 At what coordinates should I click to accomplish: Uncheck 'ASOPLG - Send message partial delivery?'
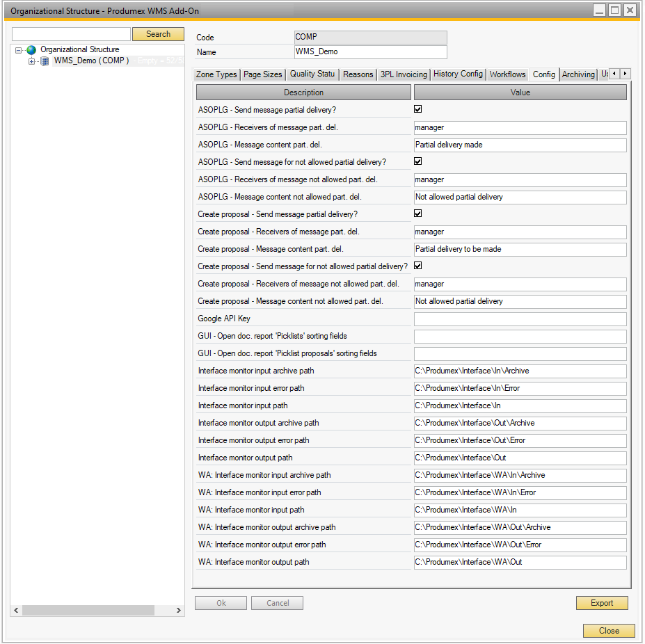[x=418, y=108]
